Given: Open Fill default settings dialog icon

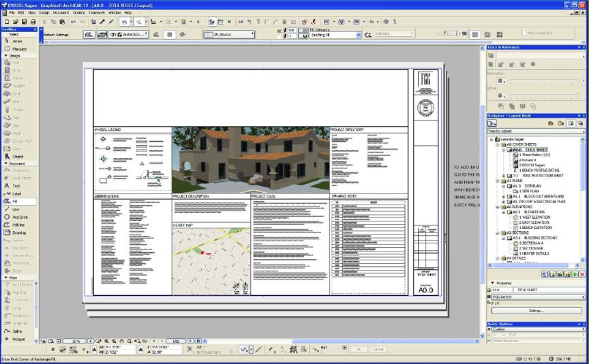Looking at the screenshot, I should pyautogui.click(x=89, y=35).
